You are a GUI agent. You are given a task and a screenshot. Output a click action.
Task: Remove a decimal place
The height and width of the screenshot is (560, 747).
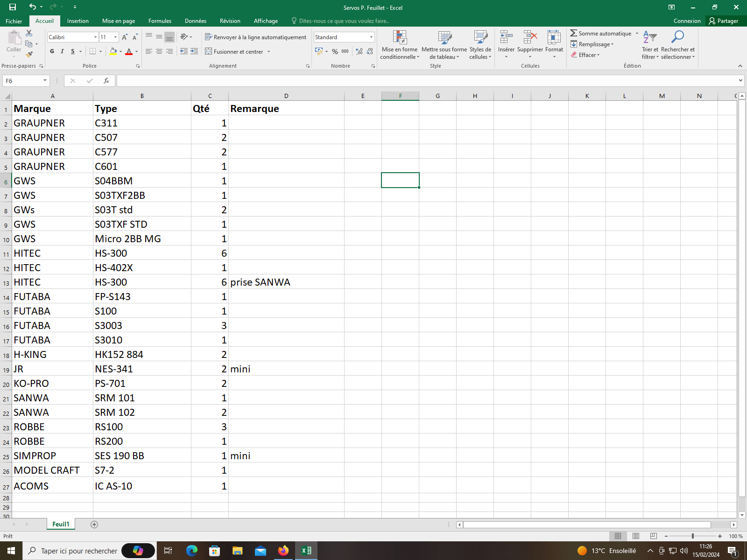[369, 51]
